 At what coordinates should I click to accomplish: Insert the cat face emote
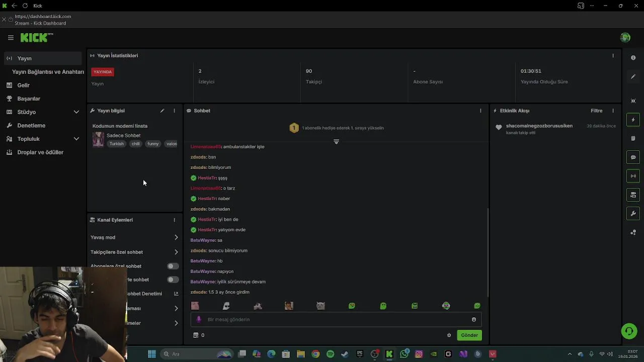(x=320, y=306)
